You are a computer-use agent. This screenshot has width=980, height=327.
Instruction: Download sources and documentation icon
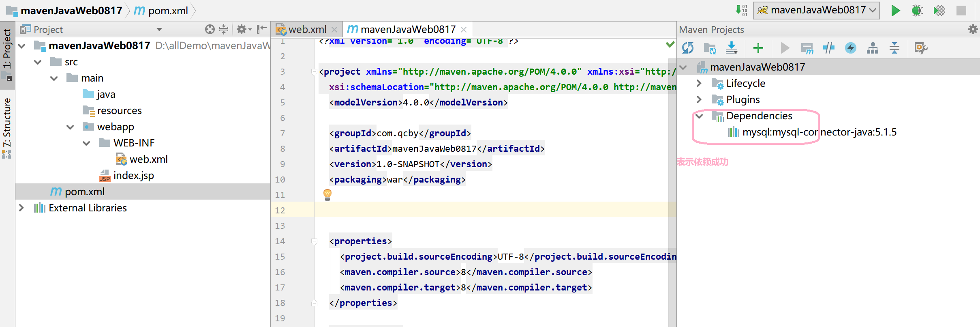click(x=732, y=48)
